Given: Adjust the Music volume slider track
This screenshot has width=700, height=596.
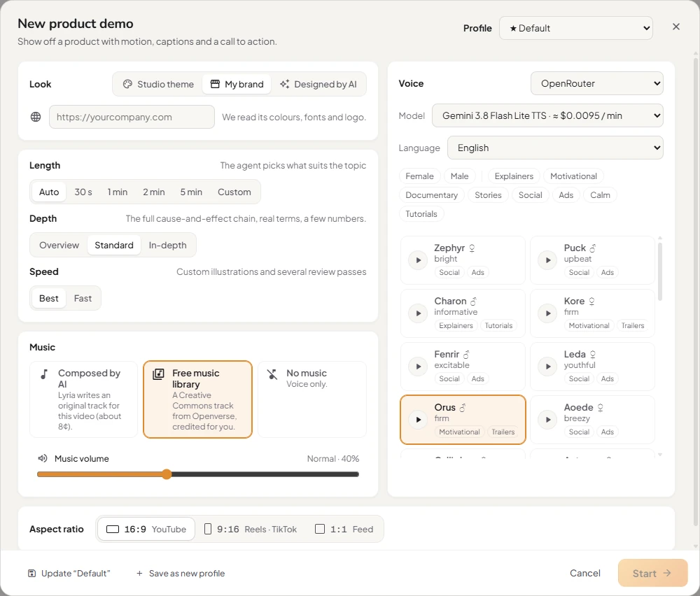Looking at the screenshot, I should [x=198, y=474].
